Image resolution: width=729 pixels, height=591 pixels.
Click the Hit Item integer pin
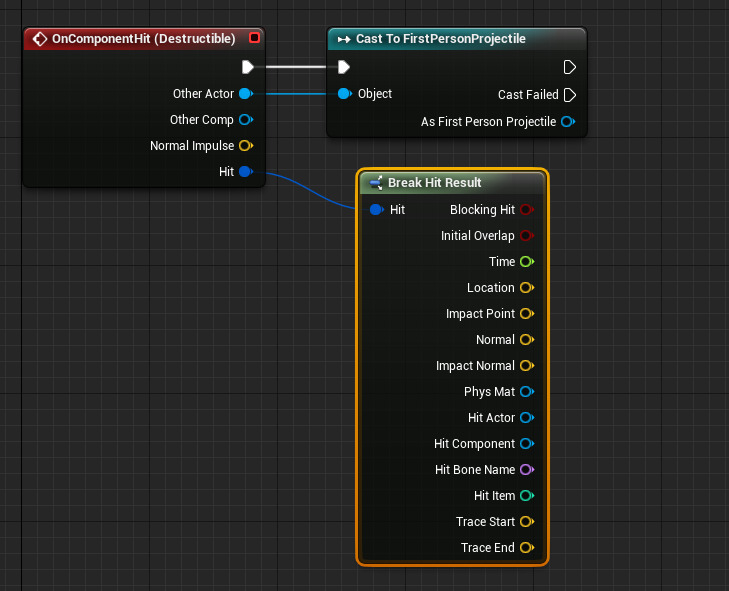click(x=526, y=496)
